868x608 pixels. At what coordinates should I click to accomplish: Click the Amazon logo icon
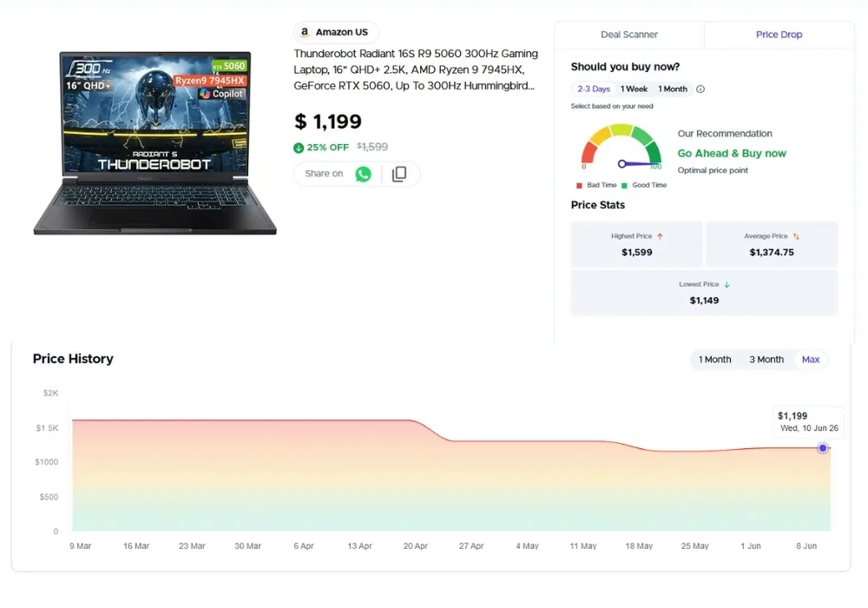tap(305, 32)
